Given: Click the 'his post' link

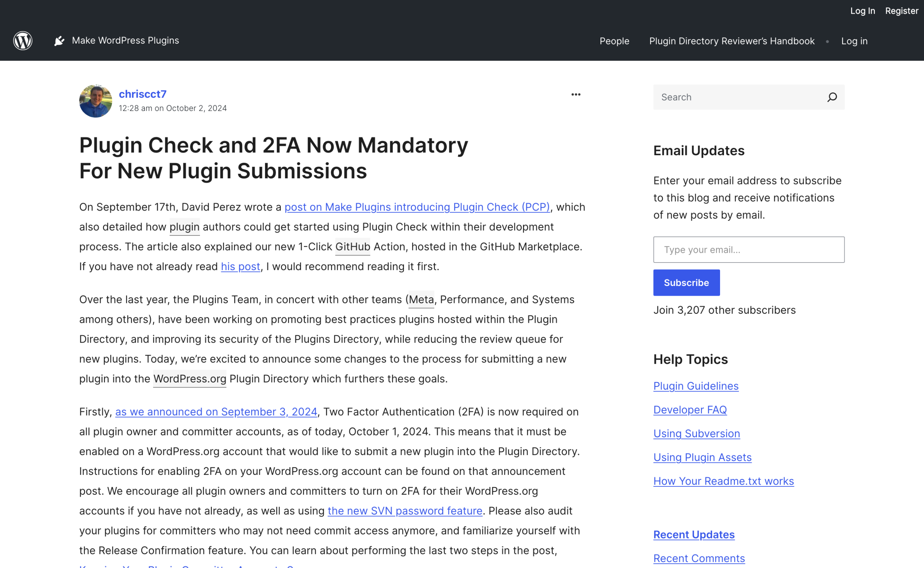Looking at the screenshot, I should tap(241, 266).
